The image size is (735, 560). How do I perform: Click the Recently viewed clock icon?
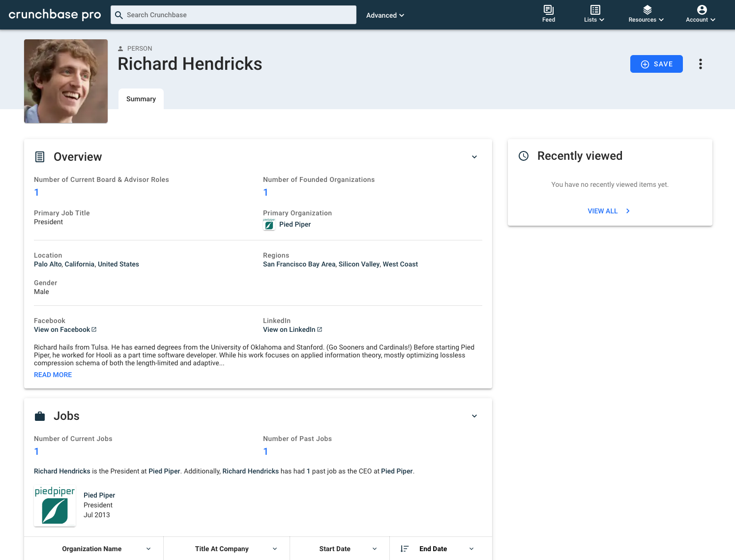[x=524, y=156]
